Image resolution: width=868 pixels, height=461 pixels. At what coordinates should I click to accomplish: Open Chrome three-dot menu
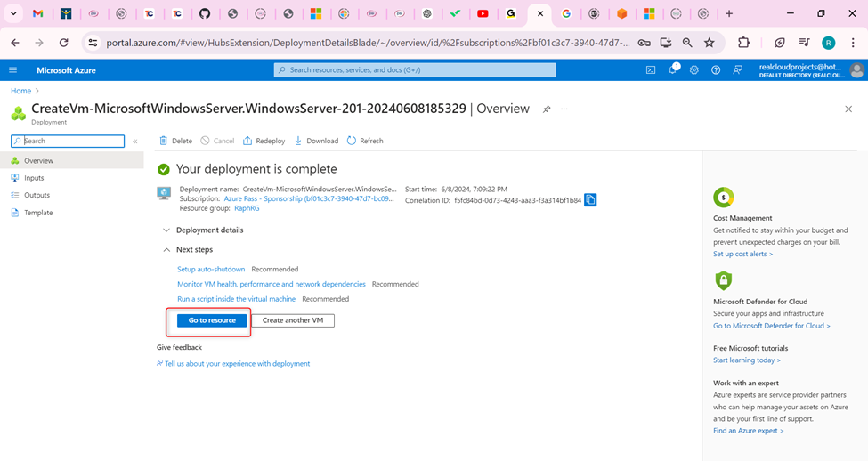pyautogui.click(x=853, y=43)
